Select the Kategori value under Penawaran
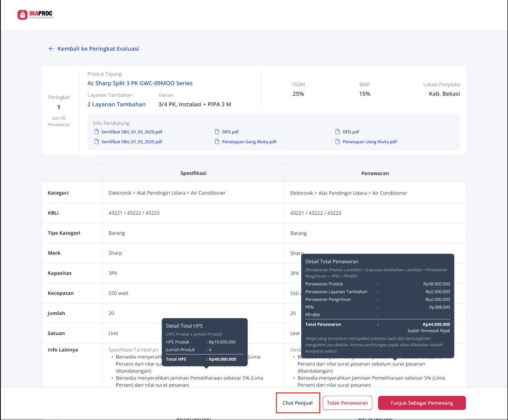 (x=348, y=193)
